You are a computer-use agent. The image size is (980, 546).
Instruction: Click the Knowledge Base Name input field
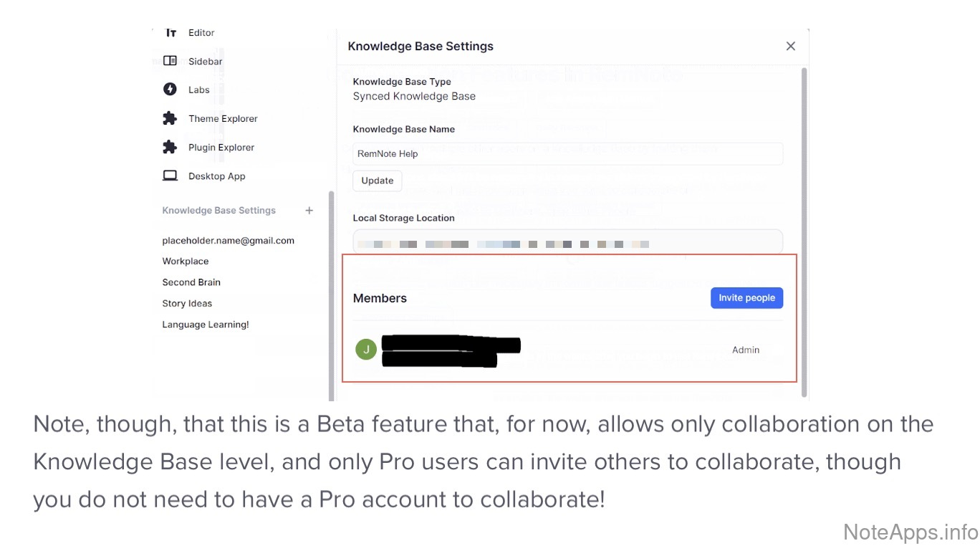tap(567, 154)
